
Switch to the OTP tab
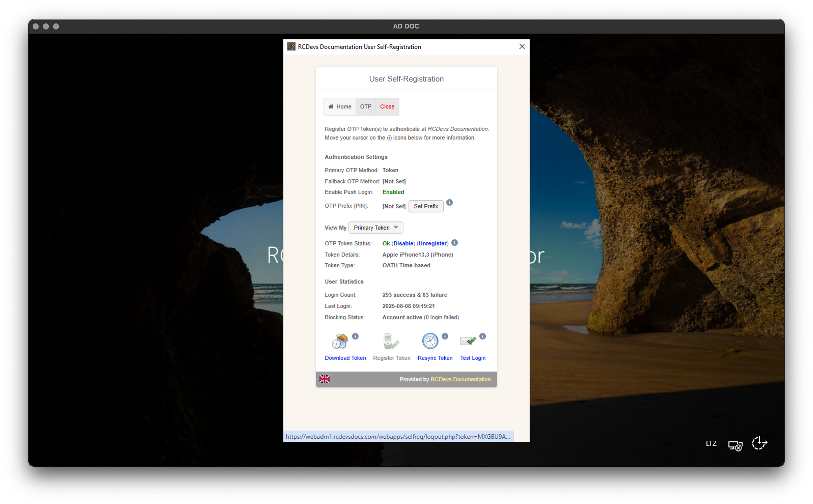366,107
